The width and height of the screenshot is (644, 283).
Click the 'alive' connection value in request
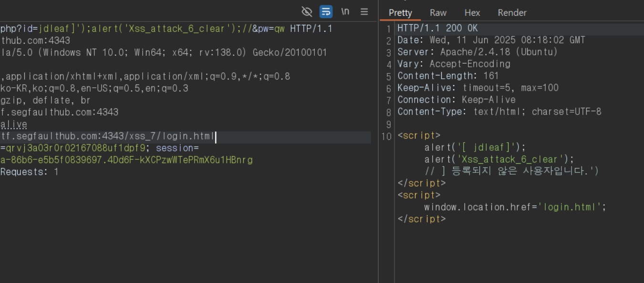tap(13, 125)
